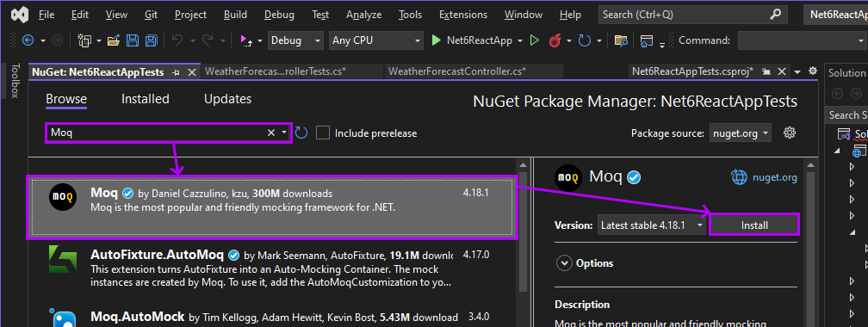Open Find in Files folder-magnifier icon
Image resolution: width=868 pixels, height=327 pixels.
click(621, 40)
